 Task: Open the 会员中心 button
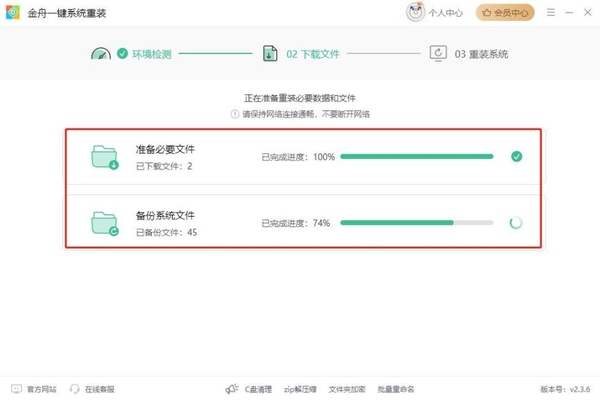pos(505,13)
